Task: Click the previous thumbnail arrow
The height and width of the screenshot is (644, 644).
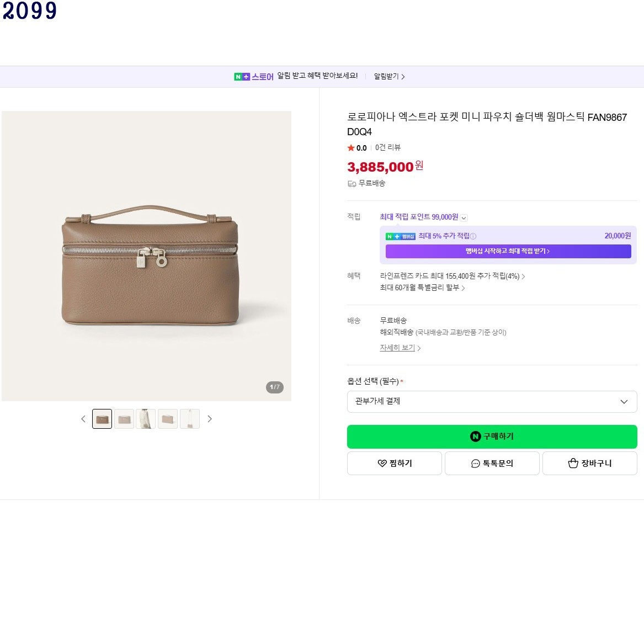Action: [x=83, y=419]
